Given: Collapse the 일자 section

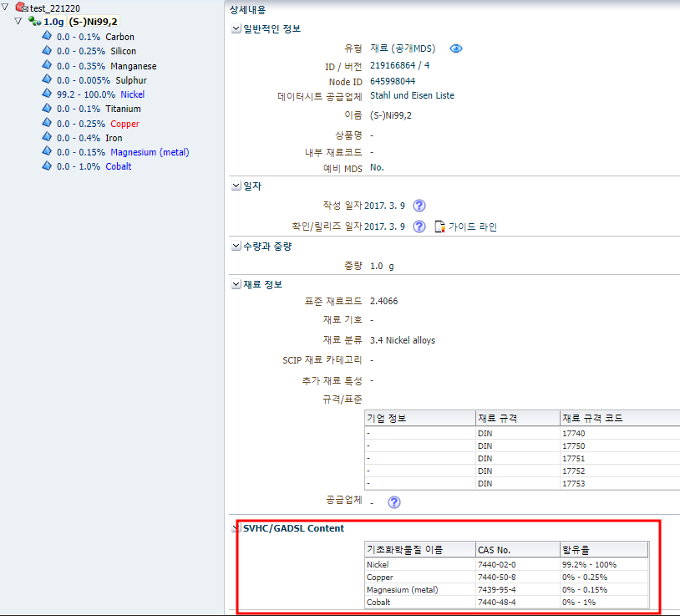Looking at the screenshot, I should click(x=236, y=186).
